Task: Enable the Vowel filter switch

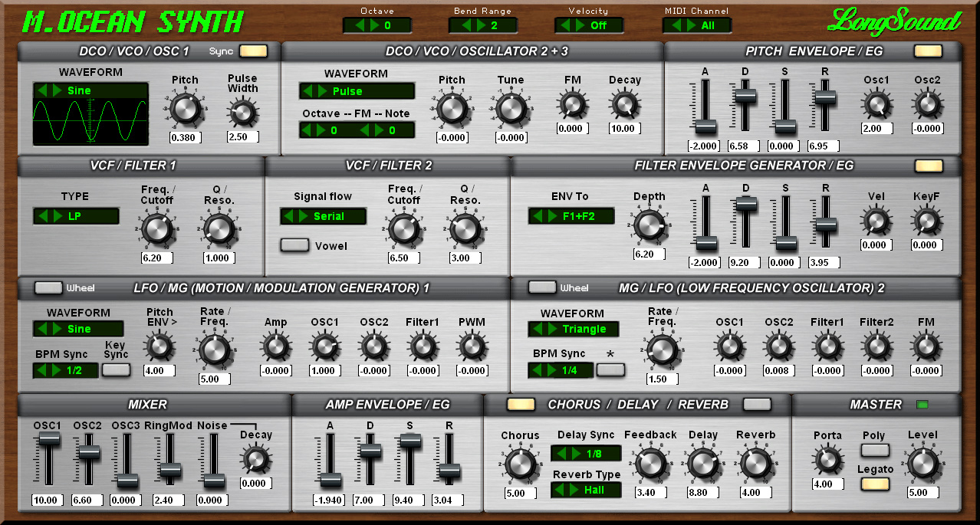Action: click(x=294, y=245)
